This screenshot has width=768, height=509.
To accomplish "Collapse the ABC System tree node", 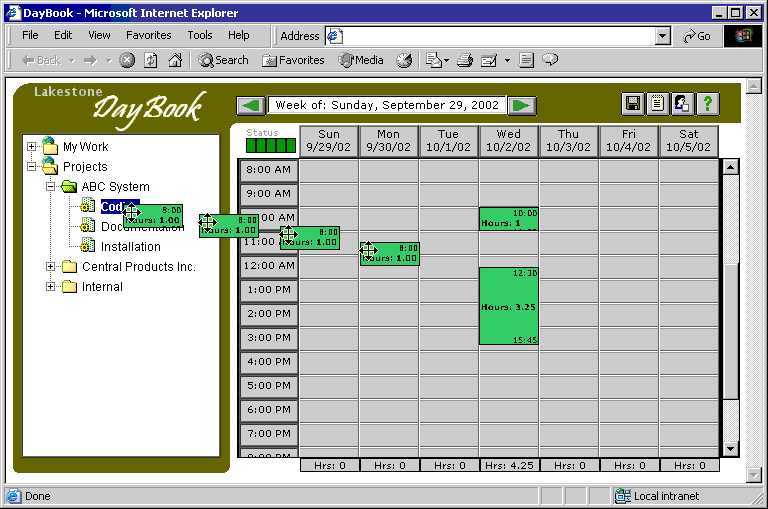I will 50,187.
